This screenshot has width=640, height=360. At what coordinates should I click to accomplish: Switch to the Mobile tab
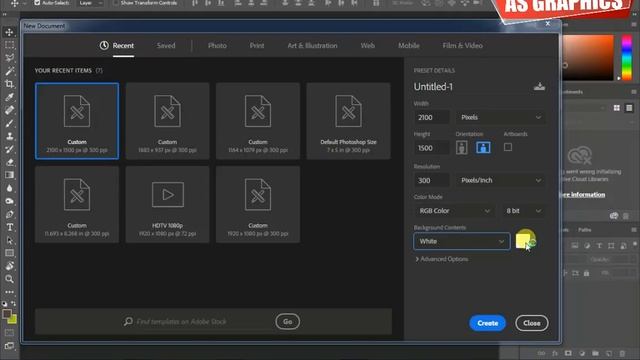(x=409, y=45)
